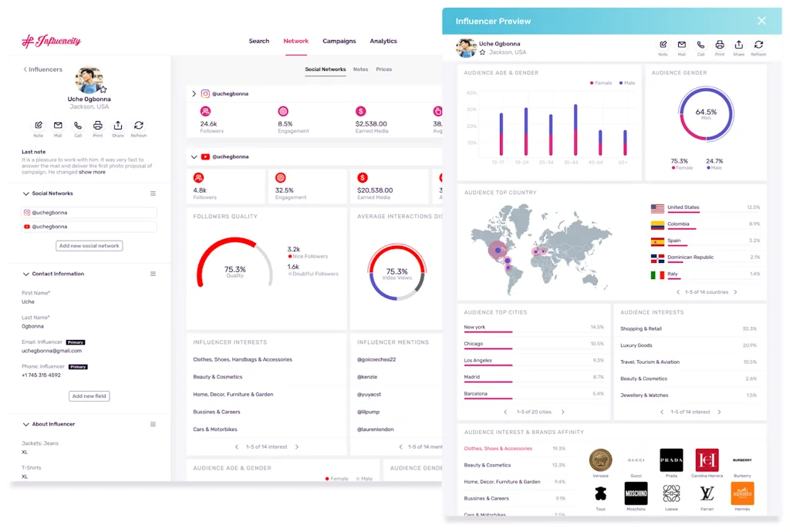The image size is (790, 532).
Task: Click the Prada brand logo thumbnail
Action: click(671, 460)
